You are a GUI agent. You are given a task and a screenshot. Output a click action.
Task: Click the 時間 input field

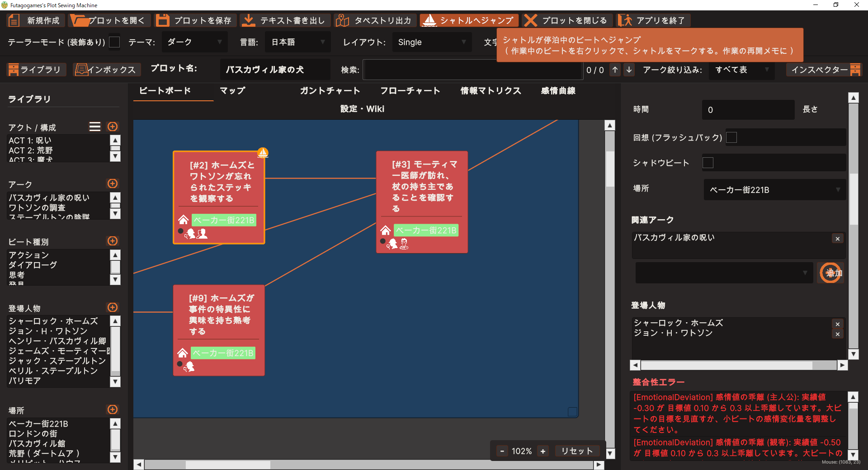[748, 110]
